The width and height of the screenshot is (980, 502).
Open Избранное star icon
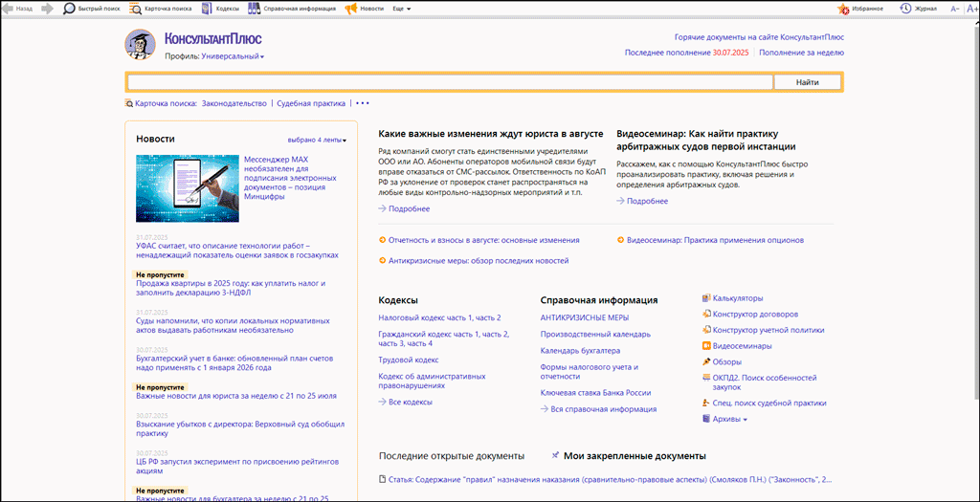(844, 9)
